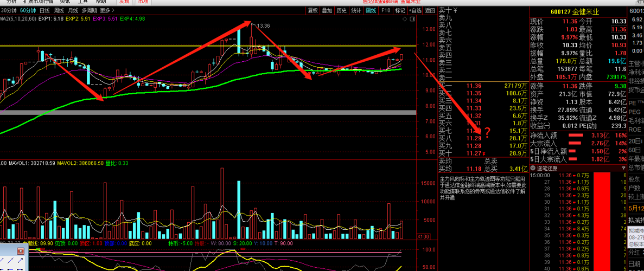The image size is (644, 271).
Task: Click the 净流入额 3.13亿 row
Action: point(578,135)
